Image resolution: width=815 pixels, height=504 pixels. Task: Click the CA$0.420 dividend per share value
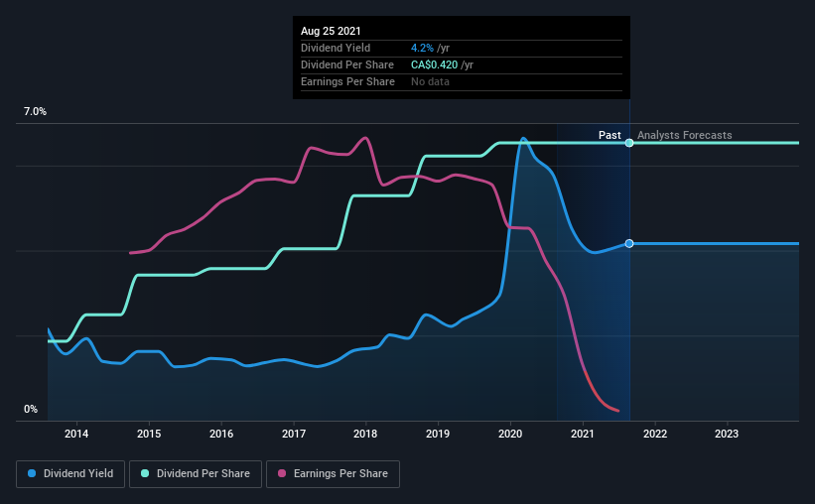pyautogui.click(x=434, y=64)
